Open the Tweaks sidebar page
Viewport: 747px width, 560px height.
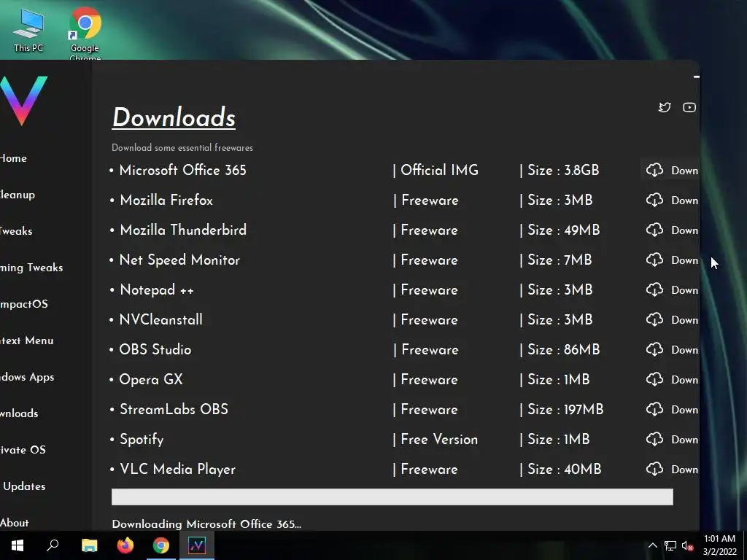pos(16,231)
